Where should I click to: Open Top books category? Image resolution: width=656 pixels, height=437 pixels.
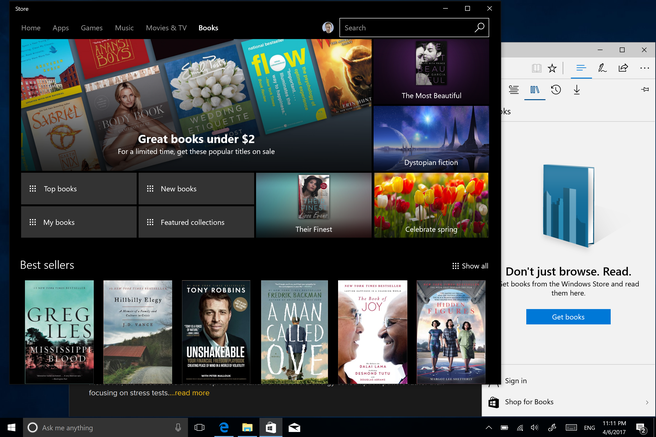(x=79, y=189)
